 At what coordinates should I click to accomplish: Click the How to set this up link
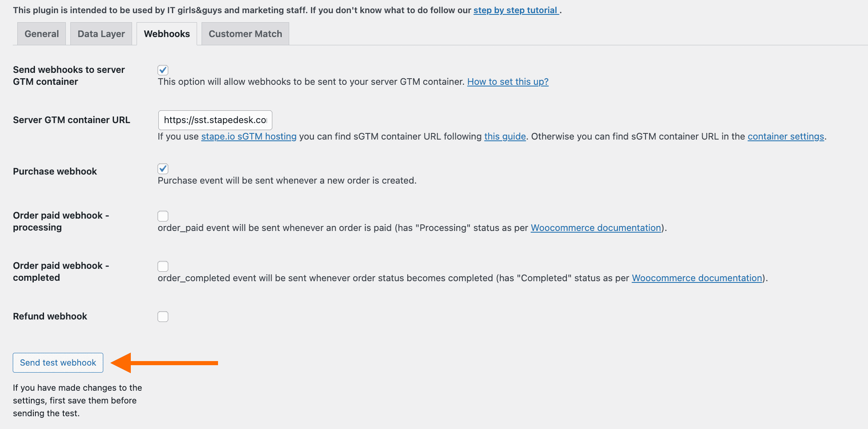tap(507, 82)
